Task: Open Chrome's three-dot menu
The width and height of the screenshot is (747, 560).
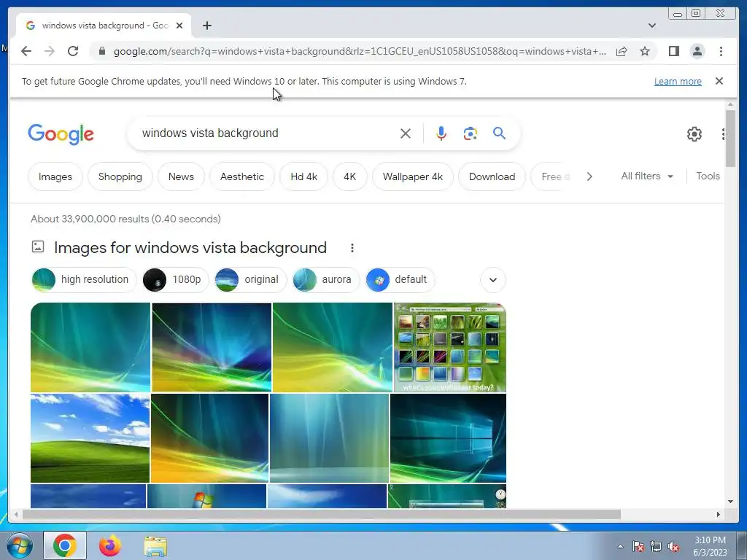Action: point(721,51)
